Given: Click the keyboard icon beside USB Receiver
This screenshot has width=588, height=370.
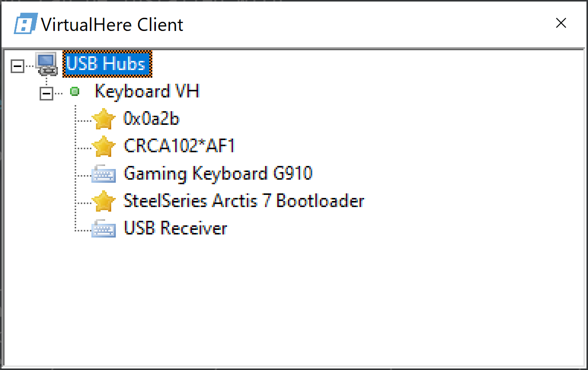Looking at the screenshot, I should coord(104,229).
